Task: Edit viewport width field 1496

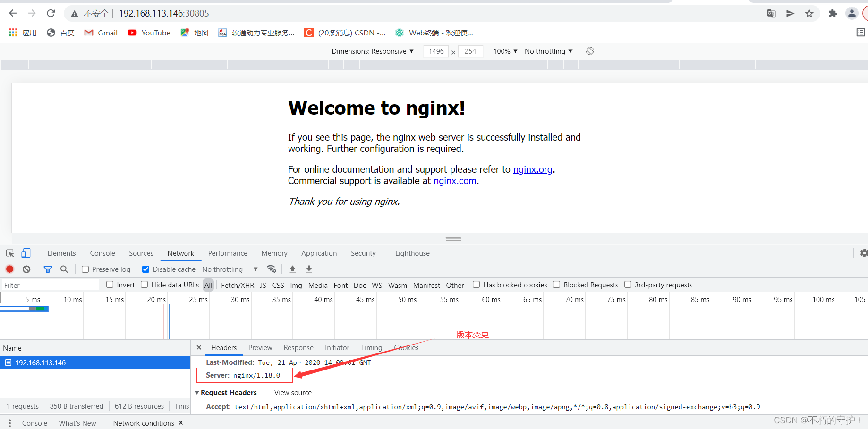Action: pos(436,51)
